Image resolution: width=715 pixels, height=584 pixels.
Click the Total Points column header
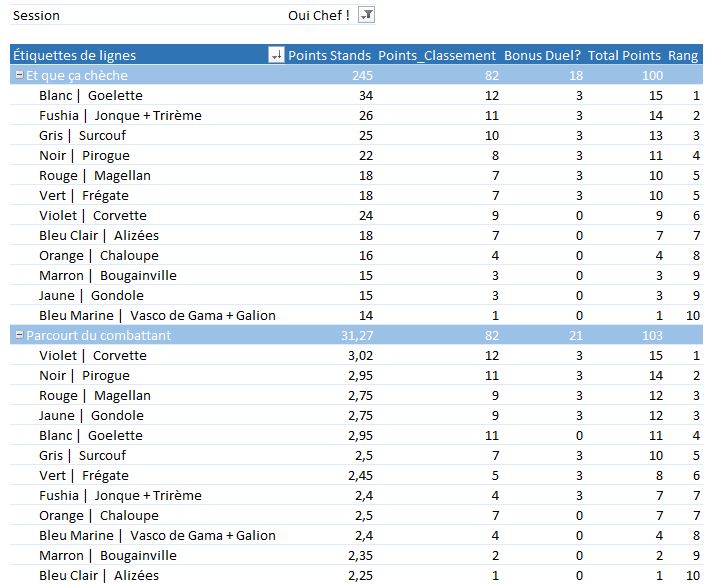[x=624, y=56]
